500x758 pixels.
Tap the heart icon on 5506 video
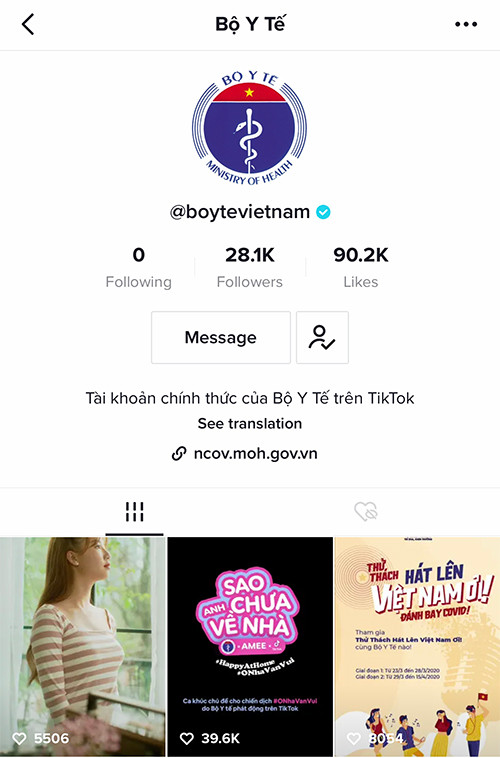coord(19,738)
